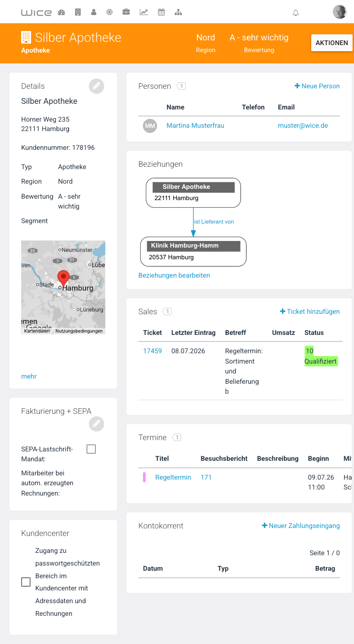The image size is (354, 644).
Task: Open Besuchsbericht 171
Action: tap(206, 477)
